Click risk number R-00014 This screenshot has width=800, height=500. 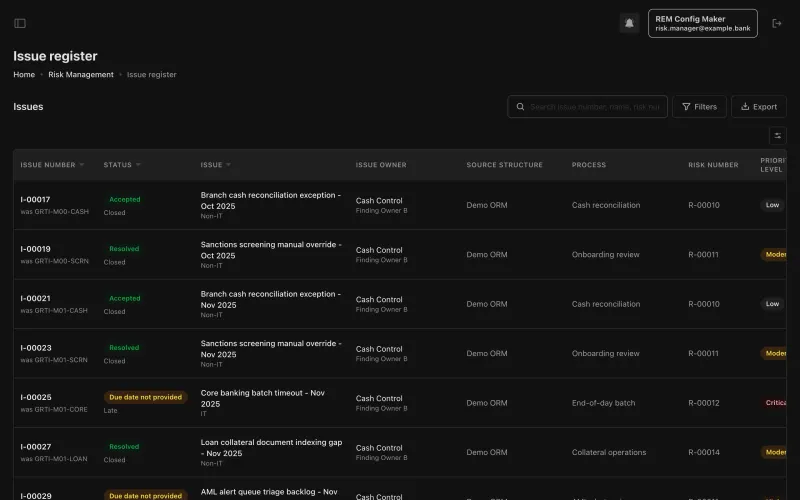[704, 453]
